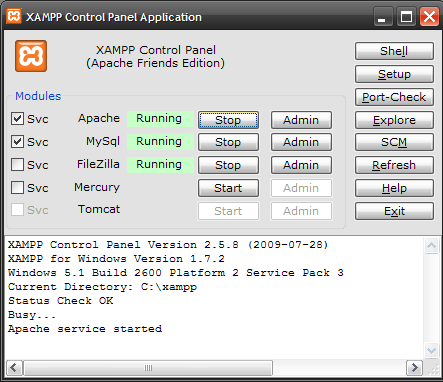Uncheck the MySql Svc checkbox
443x382 pixels.
click(17, 142)
